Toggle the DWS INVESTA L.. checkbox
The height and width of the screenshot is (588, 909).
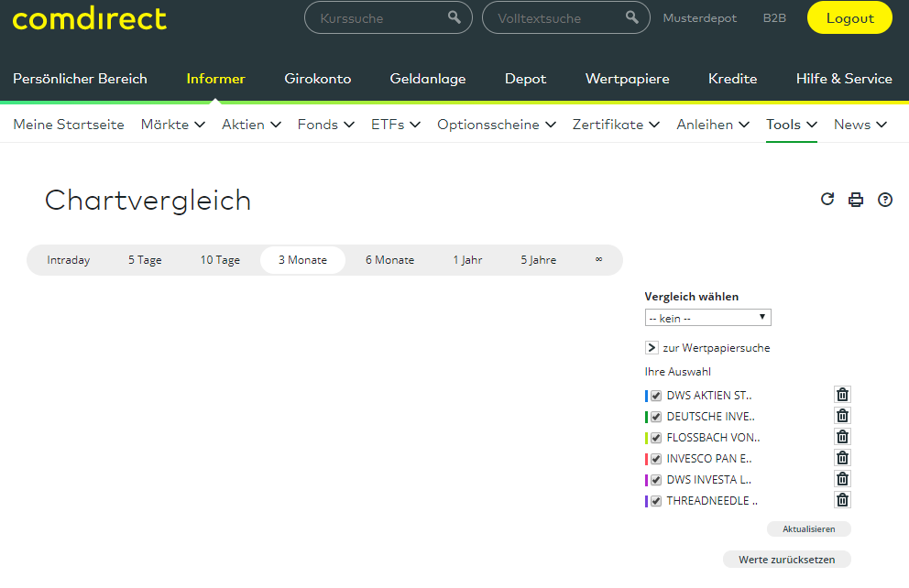coord(656,480)
